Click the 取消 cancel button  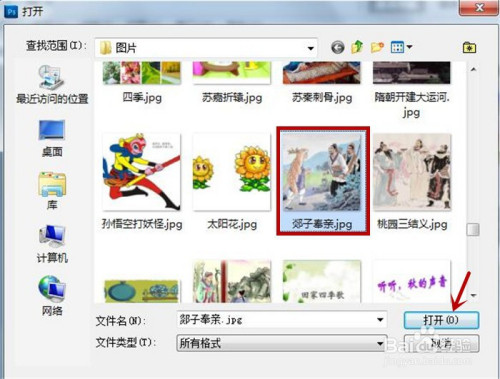click(x=441, y=343)
